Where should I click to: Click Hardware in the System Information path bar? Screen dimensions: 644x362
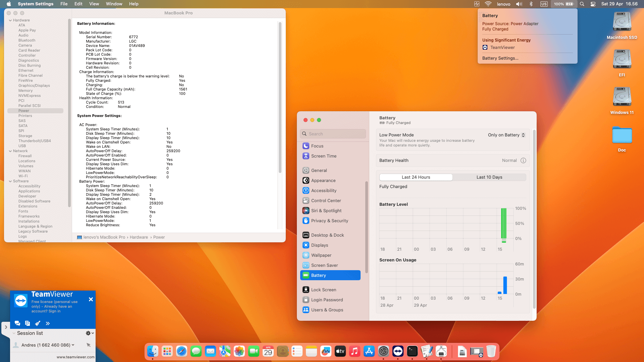pos(139,237)
